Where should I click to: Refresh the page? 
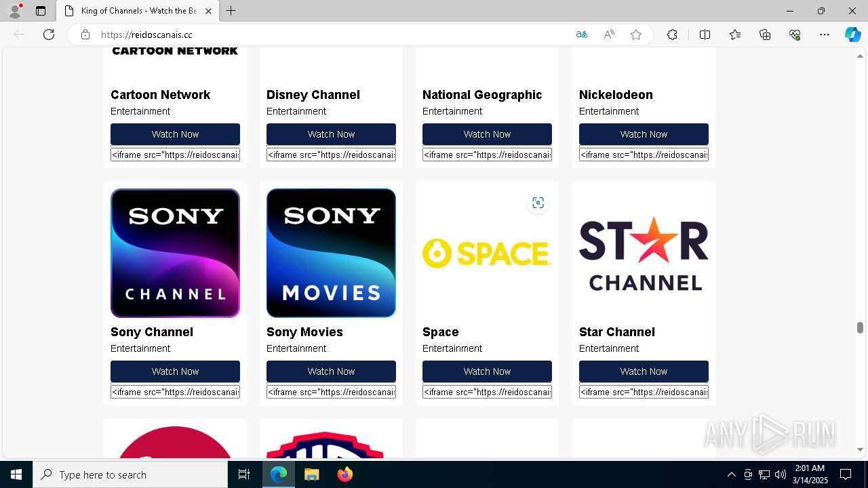click(x=49, y=35)
